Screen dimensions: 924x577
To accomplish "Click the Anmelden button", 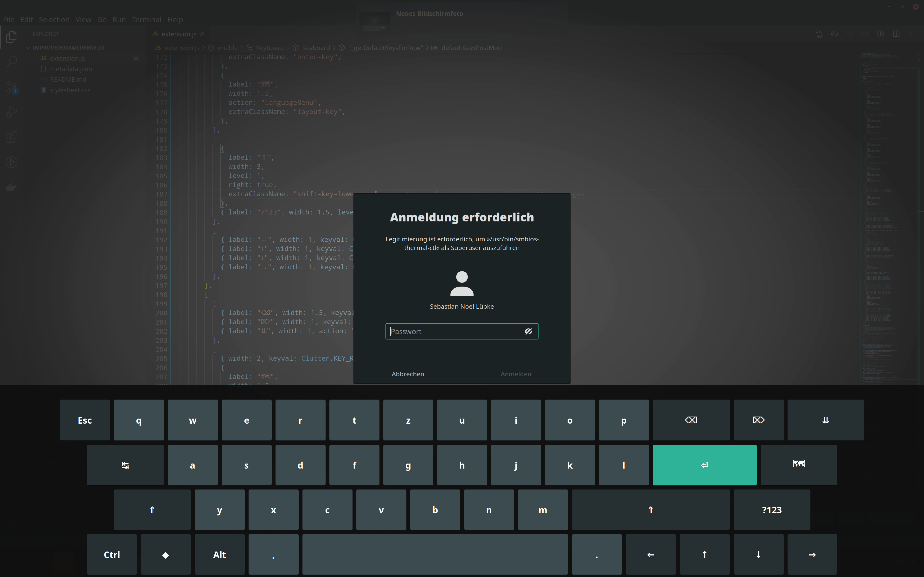I will click(515, 374).
